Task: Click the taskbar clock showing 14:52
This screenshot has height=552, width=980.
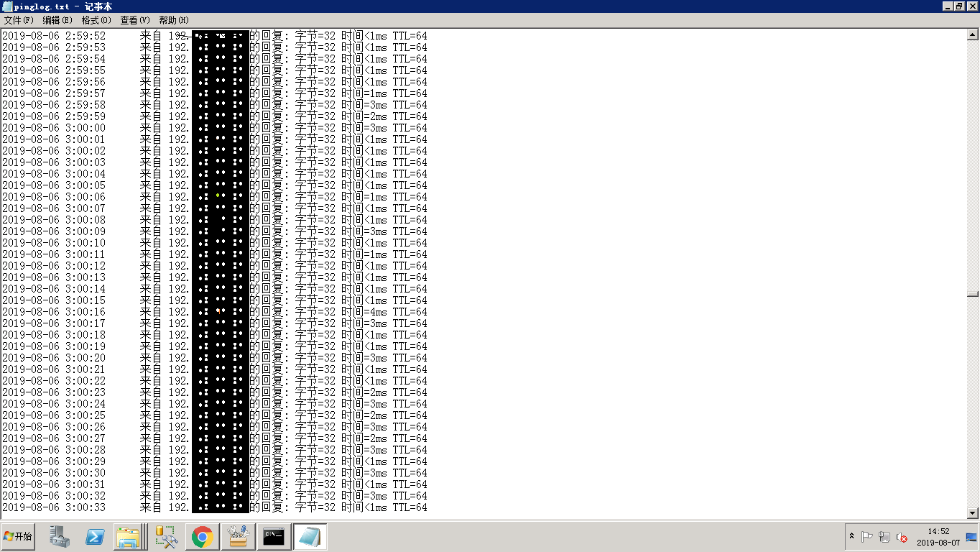Action: [x=938, y=537]
